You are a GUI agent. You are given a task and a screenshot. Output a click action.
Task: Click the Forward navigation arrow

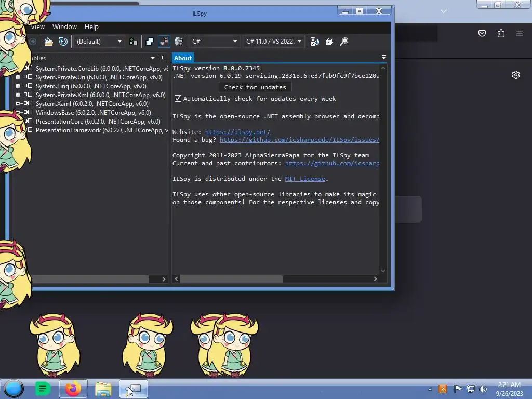[x=33, y=42]
